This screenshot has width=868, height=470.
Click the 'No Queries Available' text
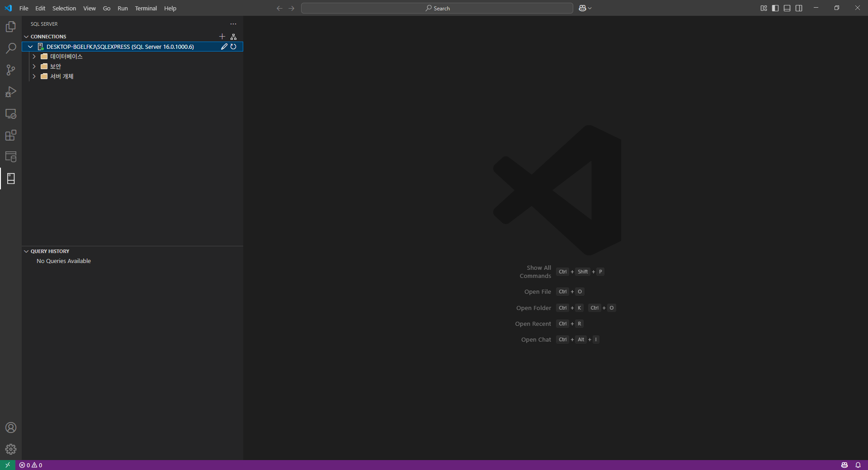tap(64, 261)
